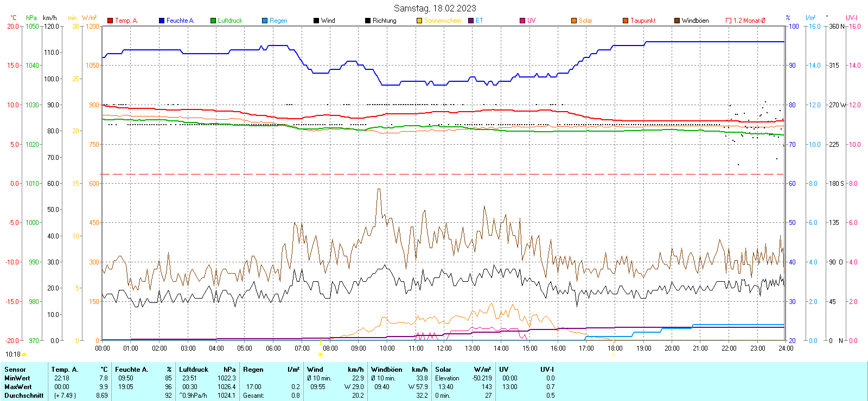Click the Richtung legend entry
This screenshot has width=868, height=401.
pos(384,21)
